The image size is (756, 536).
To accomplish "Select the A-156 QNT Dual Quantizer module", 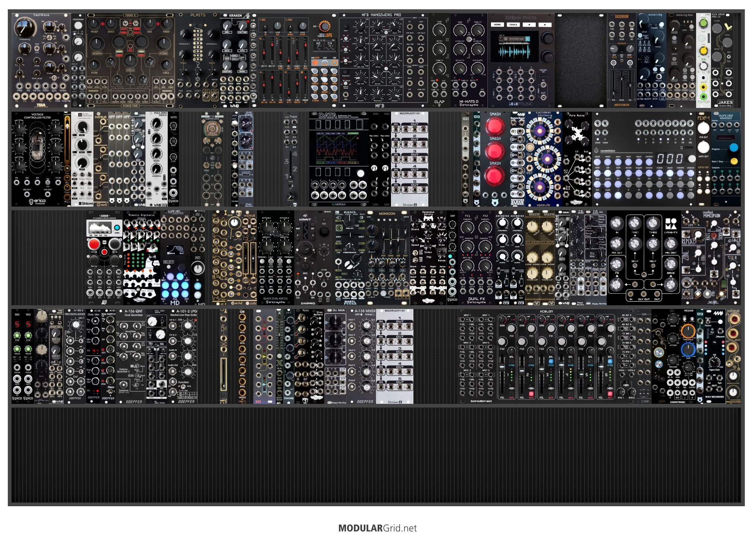I will tap(131, 356).
